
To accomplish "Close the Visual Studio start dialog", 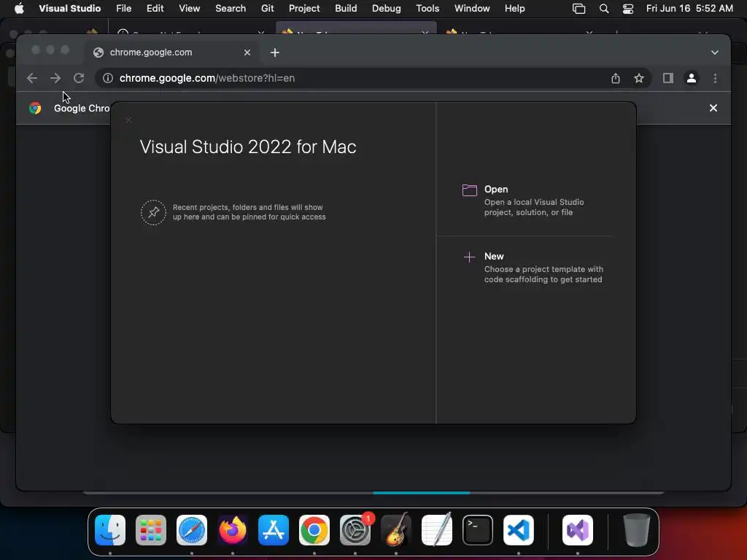I will coord(128,120).
